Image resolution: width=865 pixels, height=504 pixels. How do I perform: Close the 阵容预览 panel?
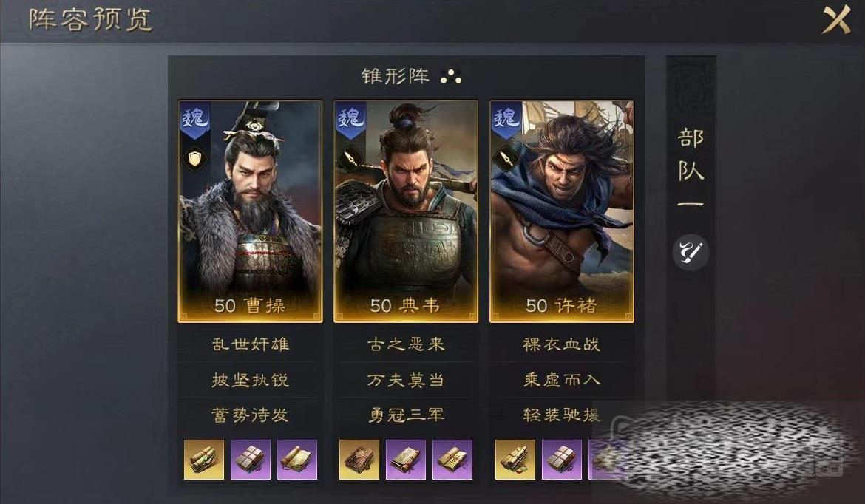click(x=836, y=20)
